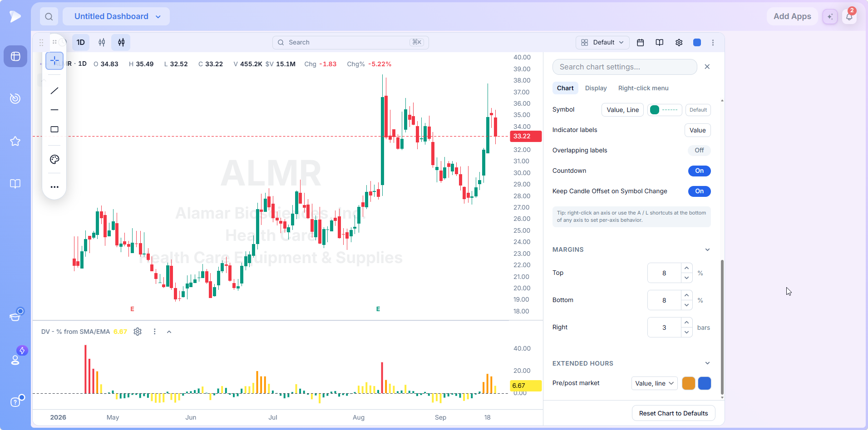868x430 pixels.
Task: Open the user profile sidebar icon
Action: [15, 360]
